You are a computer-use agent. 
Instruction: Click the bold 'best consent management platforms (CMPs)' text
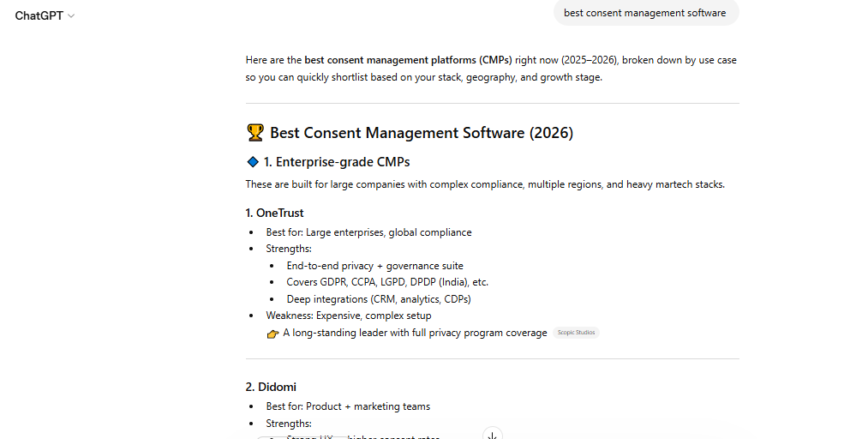(409, 60)
